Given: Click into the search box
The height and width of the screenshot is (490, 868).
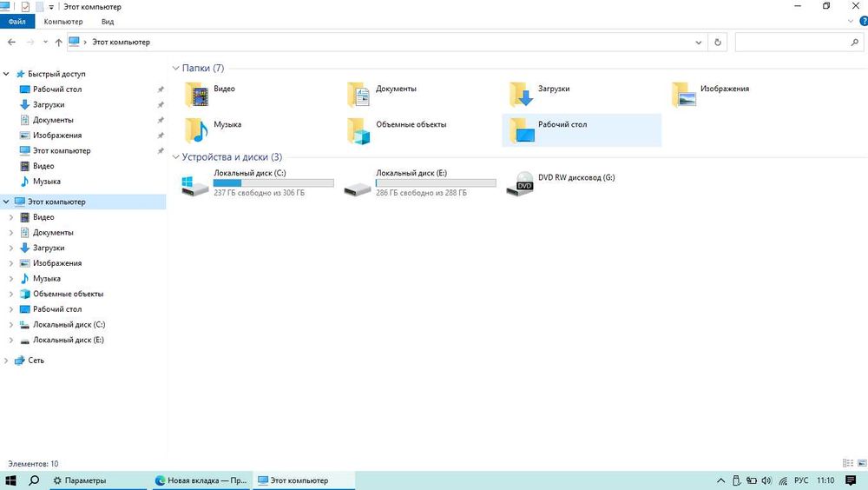Looking at the screenshot, I should click(792, 42).
